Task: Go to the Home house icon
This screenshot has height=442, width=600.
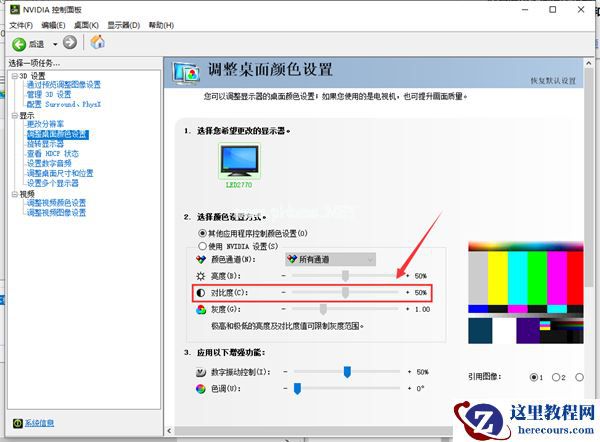Action: pyautogui.click(x=98, y=42)
